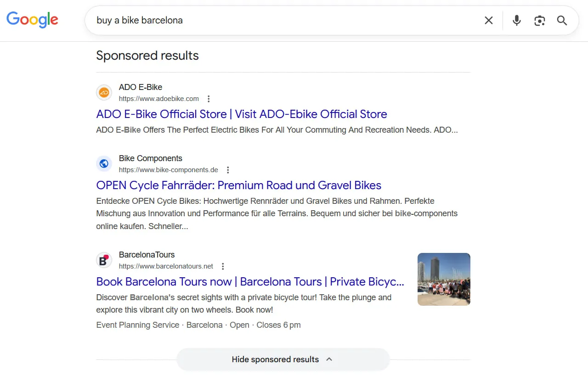588x381 pixels.
Task: Open the OPEN Cycle Fahrräder result link
Action: 238,185
